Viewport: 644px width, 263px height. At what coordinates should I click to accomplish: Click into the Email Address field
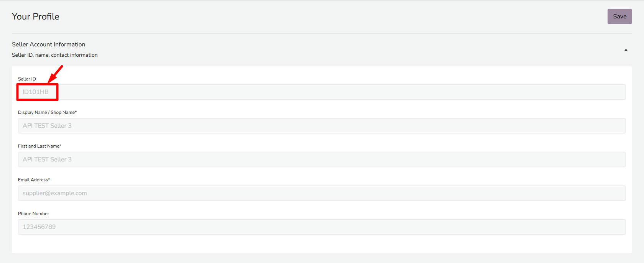click(x=321, y=193)
